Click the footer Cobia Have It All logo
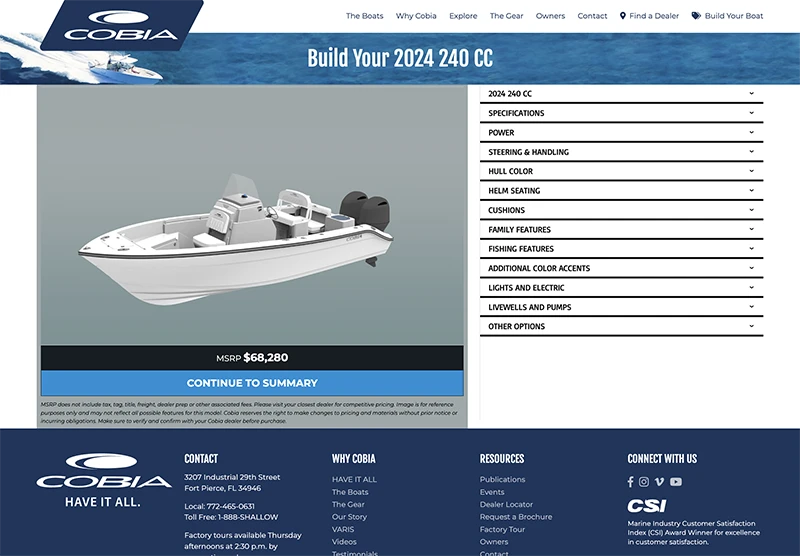Viewport: 800px width, 556px height. 104,481
